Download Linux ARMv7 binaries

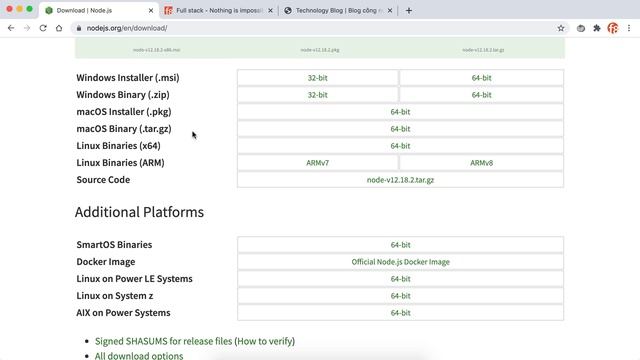click(x=318, y=162)
